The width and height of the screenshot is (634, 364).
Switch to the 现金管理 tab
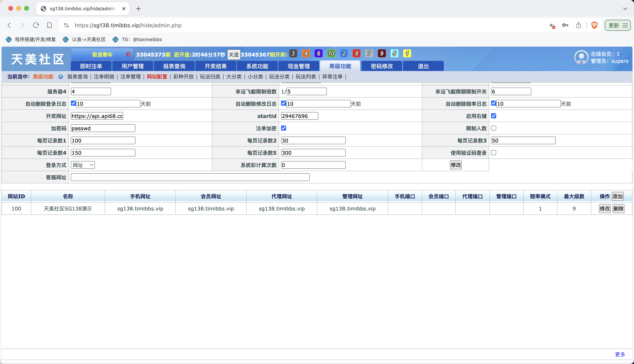298,66
